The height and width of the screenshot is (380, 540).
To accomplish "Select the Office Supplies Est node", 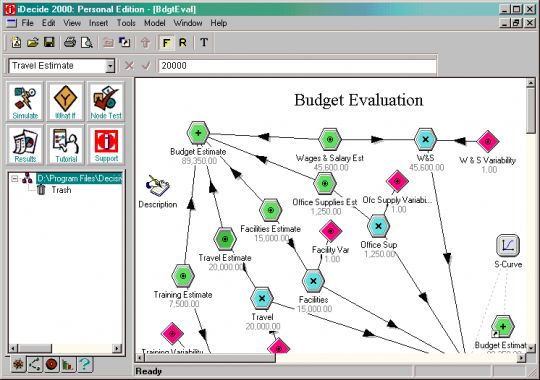I will (325, 184).
